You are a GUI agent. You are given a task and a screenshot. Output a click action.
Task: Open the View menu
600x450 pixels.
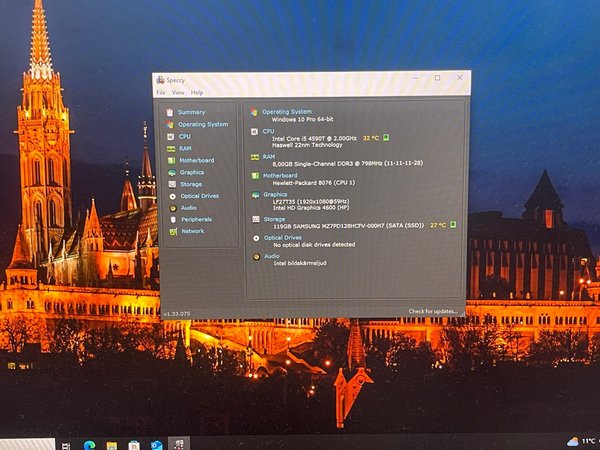(x=177, y=92)
